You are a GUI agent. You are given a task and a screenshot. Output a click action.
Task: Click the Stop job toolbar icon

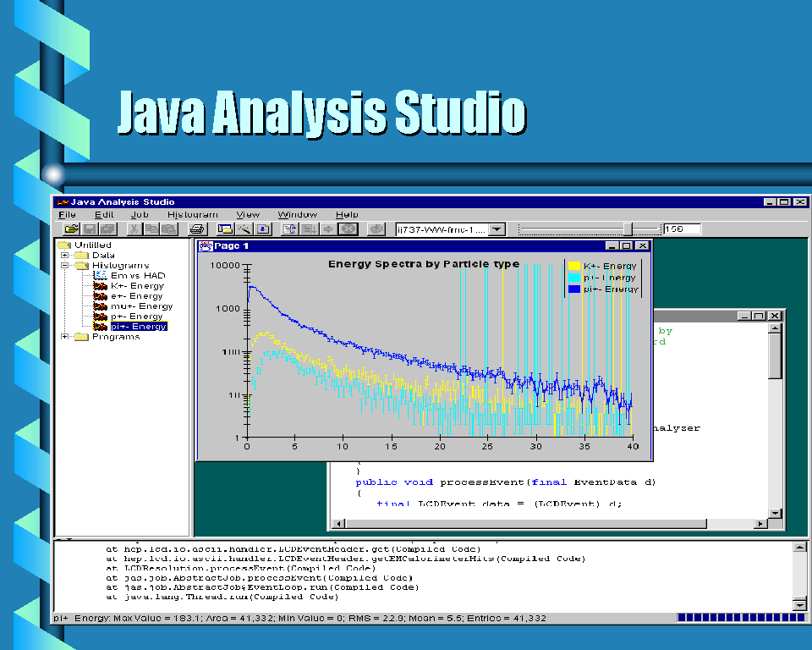pyautogui.click(x=348, y=229)
